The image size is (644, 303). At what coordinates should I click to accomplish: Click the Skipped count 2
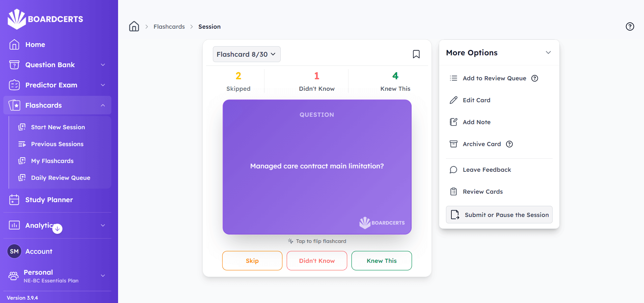238,76
